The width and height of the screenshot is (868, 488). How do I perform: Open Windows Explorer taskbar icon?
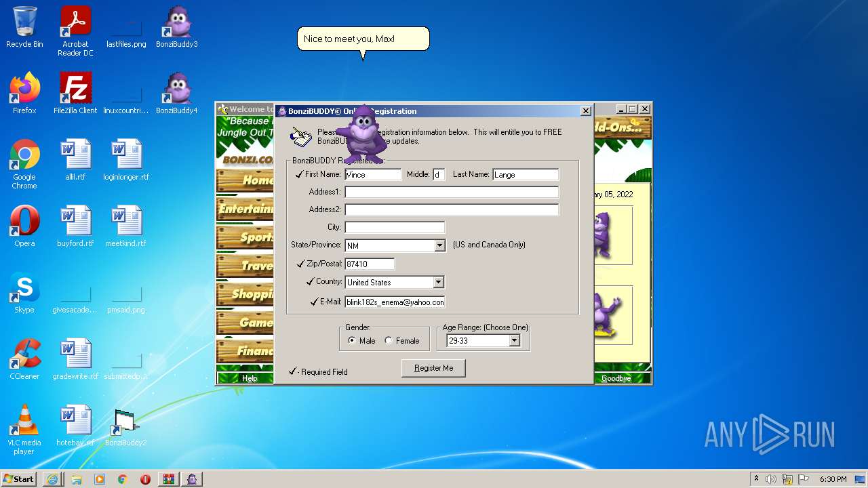tap(76, 479)
